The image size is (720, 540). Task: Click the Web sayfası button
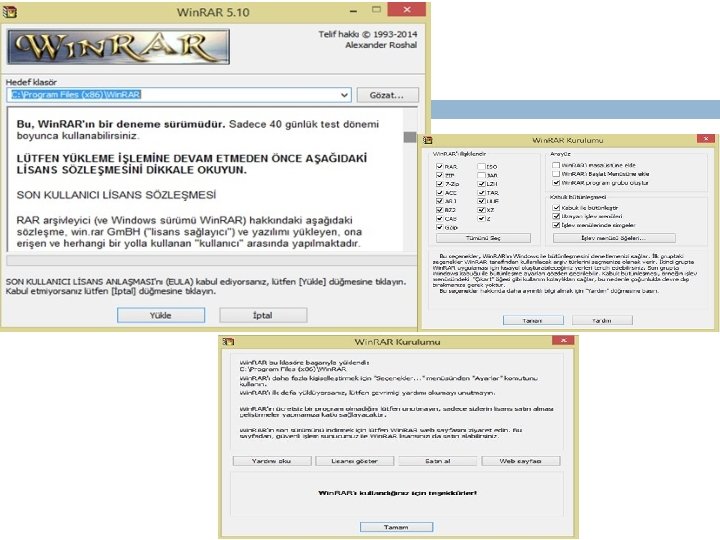coord(521,461)
